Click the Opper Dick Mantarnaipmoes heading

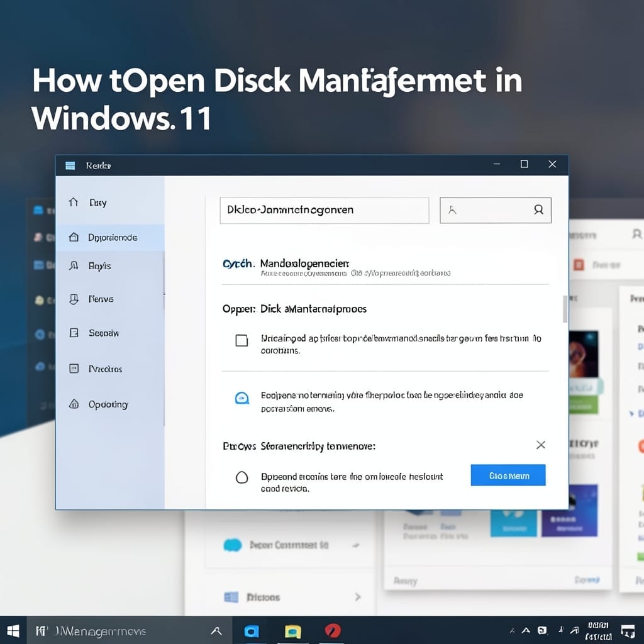point(294,309)
